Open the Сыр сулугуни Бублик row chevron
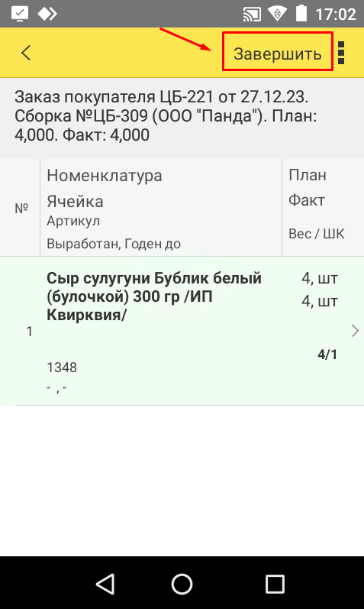 pos(355,331)
